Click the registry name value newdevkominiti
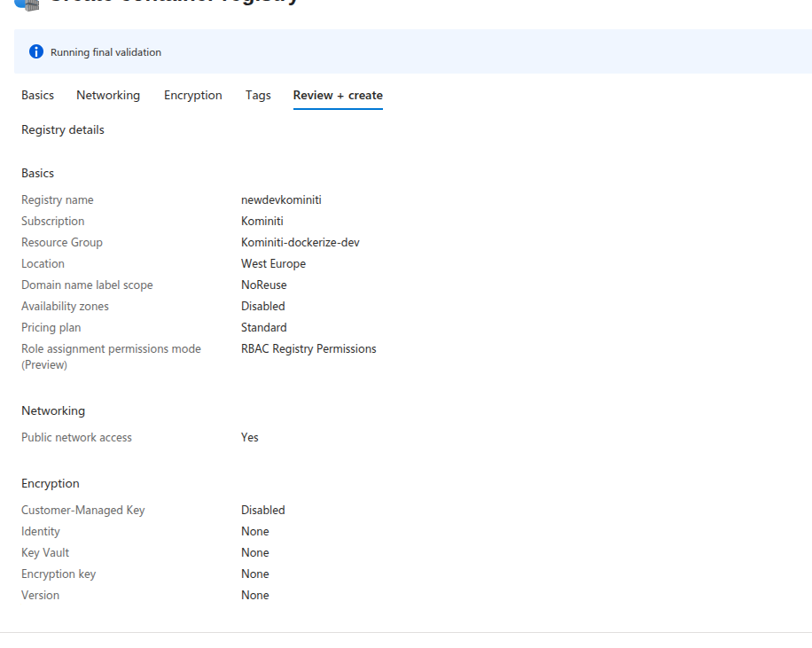 (x=281, y=200)
